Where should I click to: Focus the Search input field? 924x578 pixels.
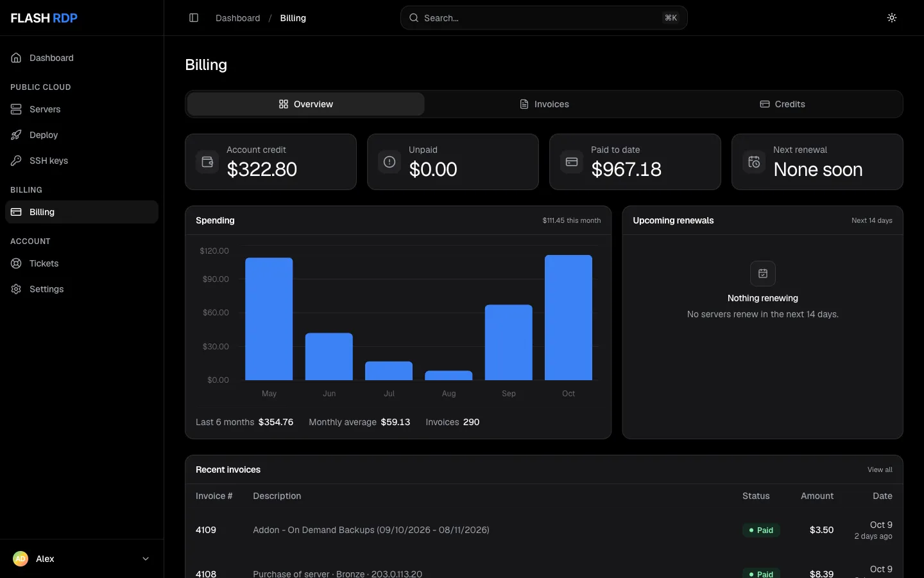tap(544, 18)
